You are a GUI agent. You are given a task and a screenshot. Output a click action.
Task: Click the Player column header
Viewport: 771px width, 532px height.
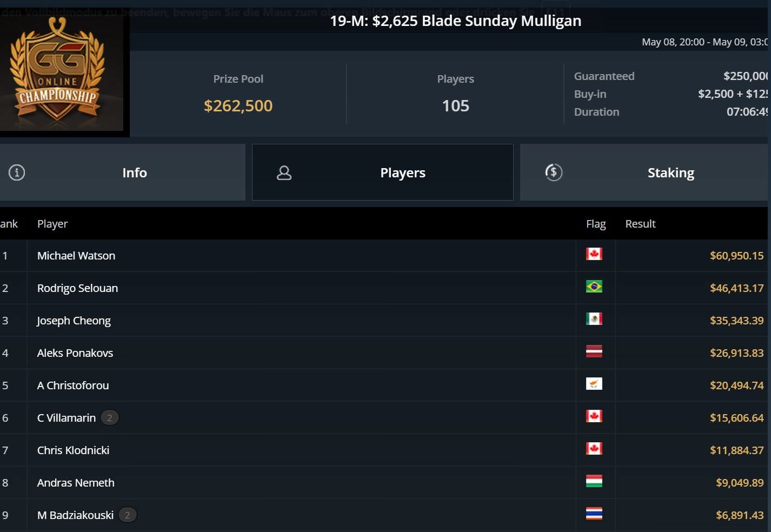click(x=52, y=224)
